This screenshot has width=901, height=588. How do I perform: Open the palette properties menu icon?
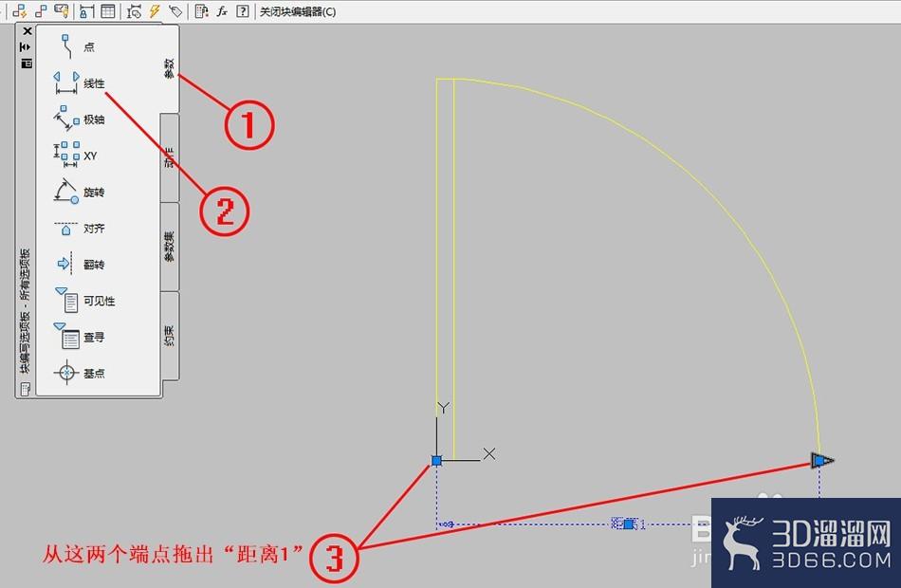(27, 64)
